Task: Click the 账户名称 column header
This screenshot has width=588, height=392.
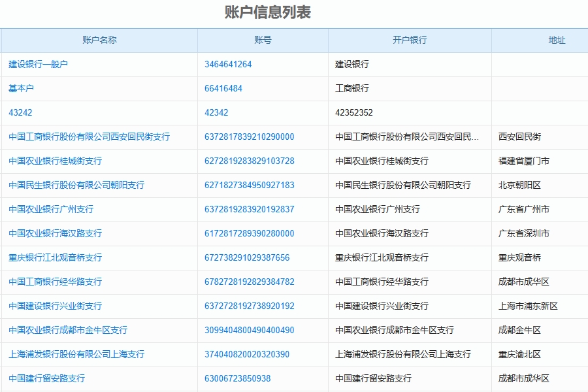Action: (99, 40)
